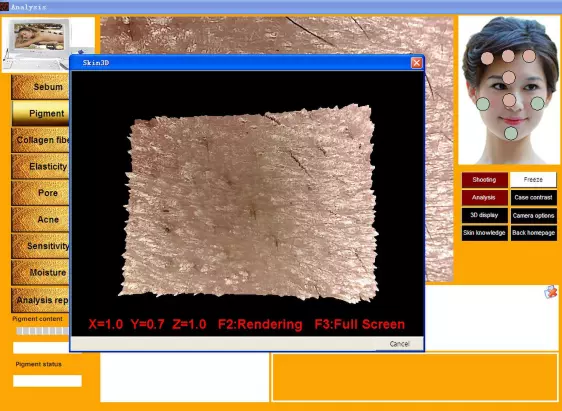Click the Shooting button

485,180
